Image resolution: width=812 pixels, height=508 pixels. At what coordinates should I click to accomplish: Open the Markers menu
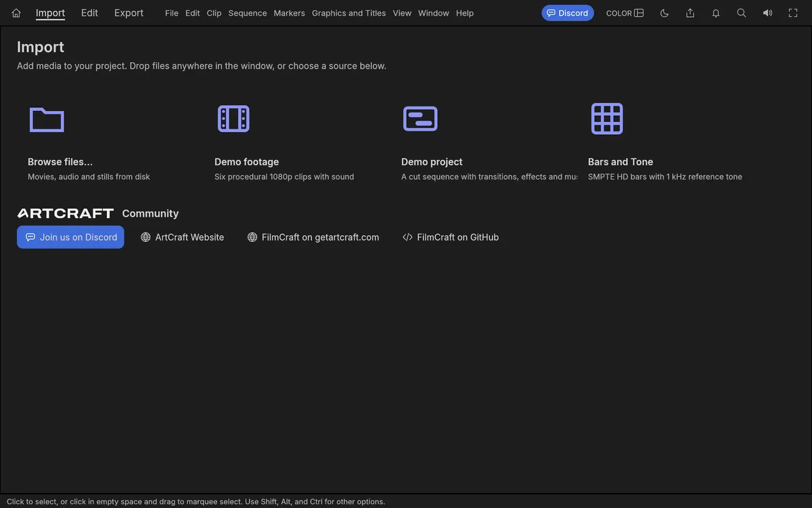coord(289,13)
